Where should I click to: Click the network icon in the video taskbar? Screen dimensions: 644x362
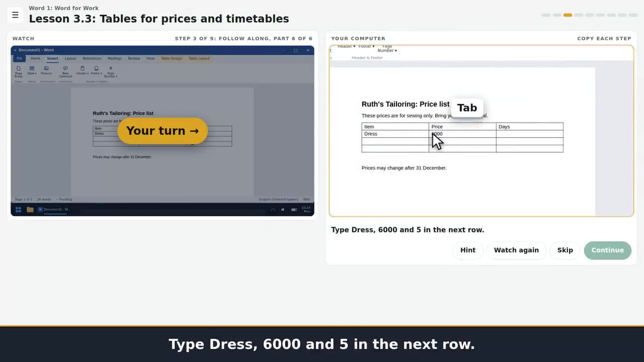click(273, 210)
